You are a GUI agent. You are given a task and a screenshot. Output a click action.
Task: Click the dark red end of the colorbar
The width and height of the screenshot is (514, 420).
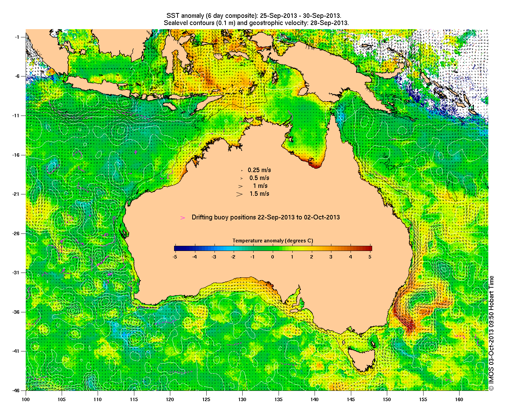tap(369, 249)
